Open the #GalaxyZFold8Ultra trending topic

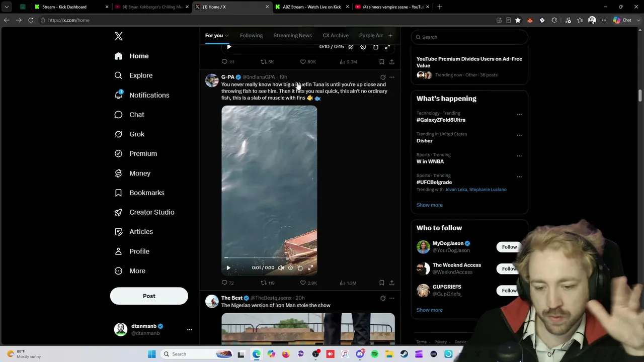[441, 120]
